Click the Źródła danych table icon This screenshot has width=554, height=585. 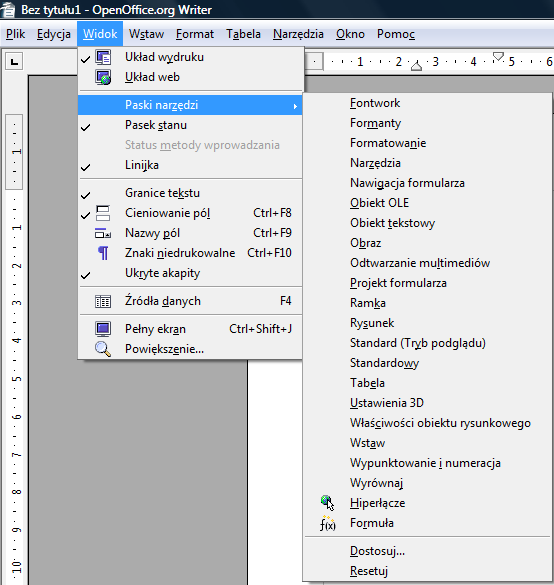tap(103, 301)
